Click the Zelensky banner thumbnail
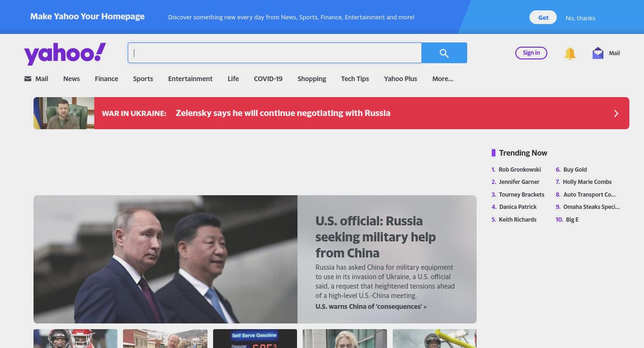Image resolution: width=644 pixels, height=348 pixels. 64,113
